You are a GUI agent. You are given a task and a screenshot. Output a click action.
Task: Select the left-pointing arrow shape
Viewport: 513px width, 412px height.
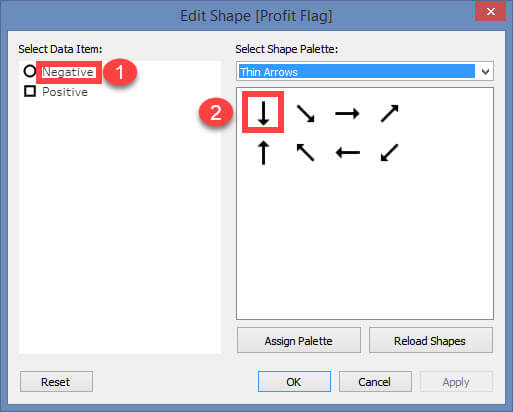[x=348, y=153]
